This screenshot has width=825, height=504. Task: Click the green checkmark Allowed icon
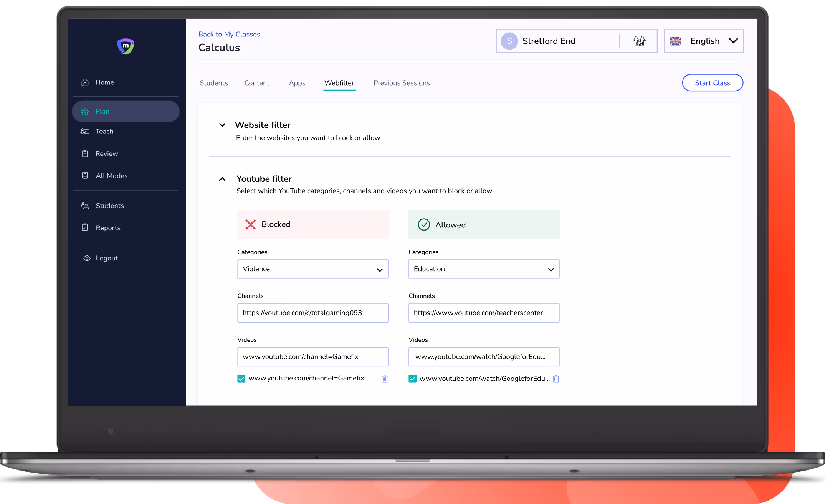pyautogui.click(x=424, y=224)
